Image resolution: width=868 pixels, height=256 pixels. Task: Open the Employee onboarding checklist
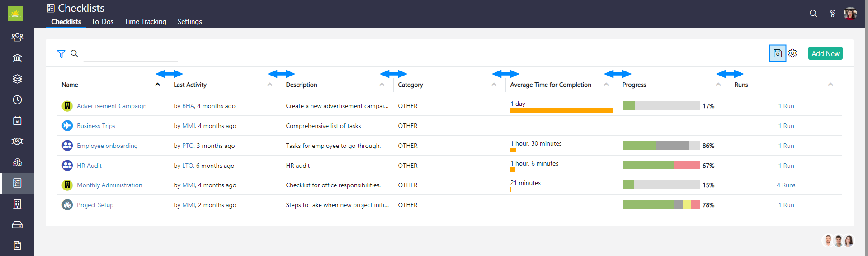point(107,146)
